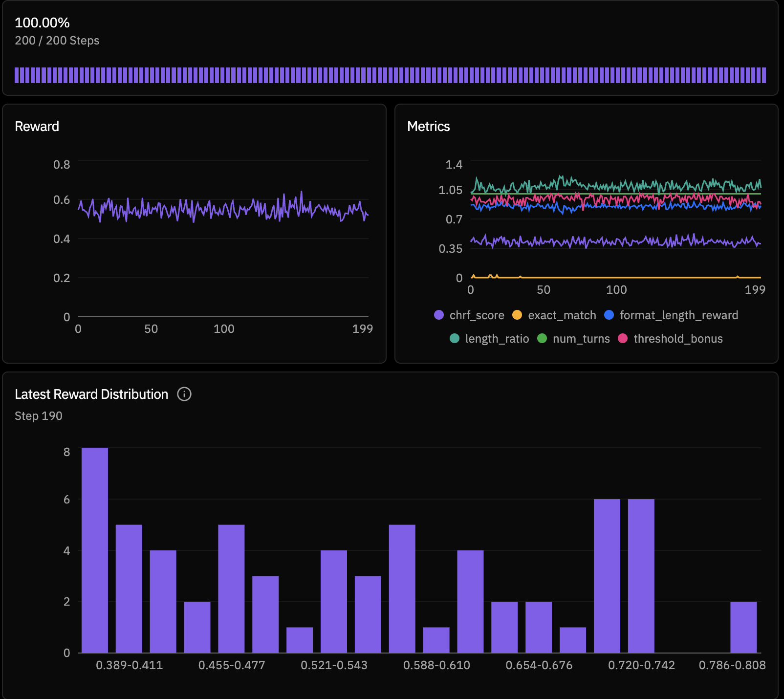Viewport: 784px width, 699px height.
Task: Click the length_ratio teal legend dot
Action: (455, 339)
